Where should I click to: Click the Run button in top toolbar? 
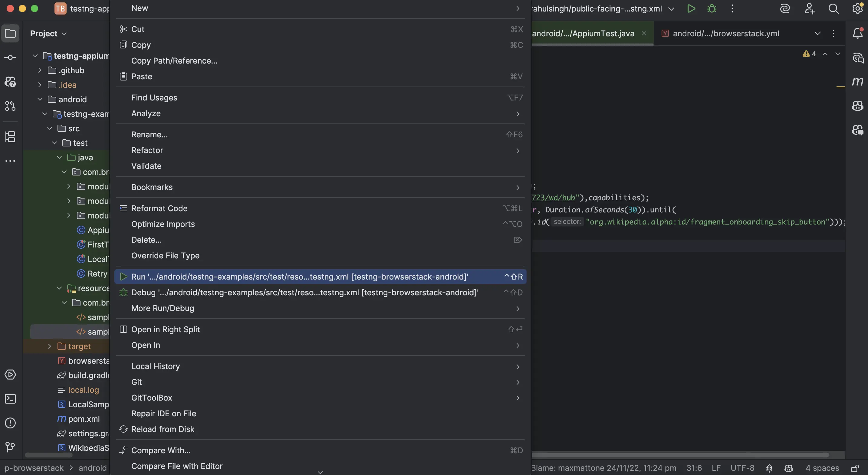pos(691,9)
